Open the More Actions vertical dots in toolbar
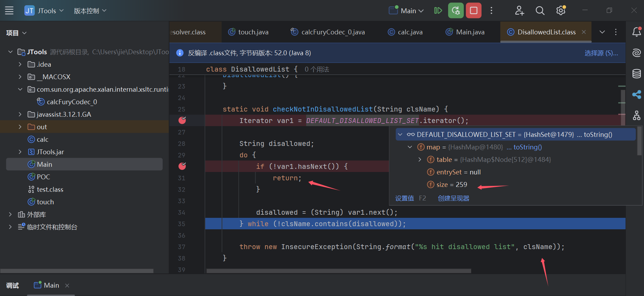 coord(491,11)
